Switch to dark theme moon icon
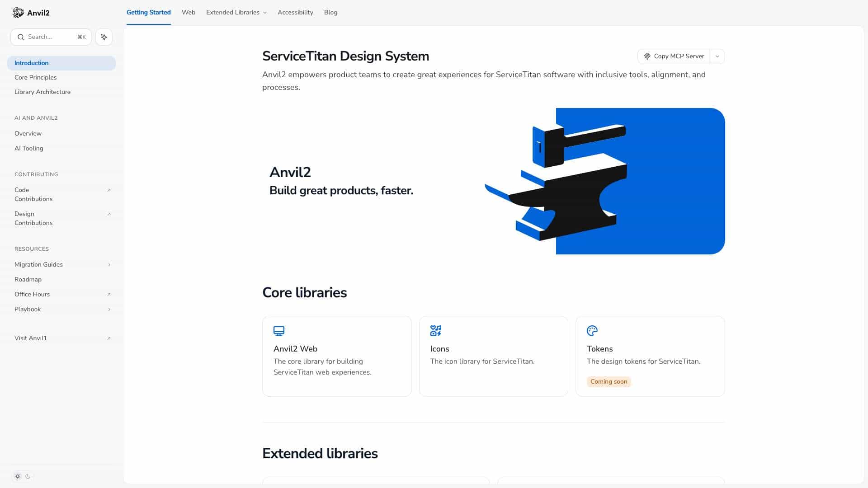 click(x=28, y=476)
